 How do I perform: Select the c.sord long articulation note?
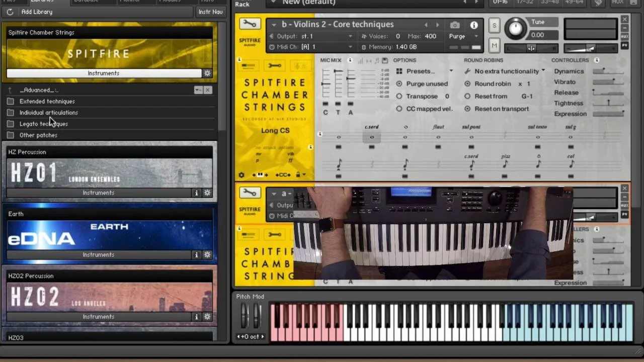372,137
